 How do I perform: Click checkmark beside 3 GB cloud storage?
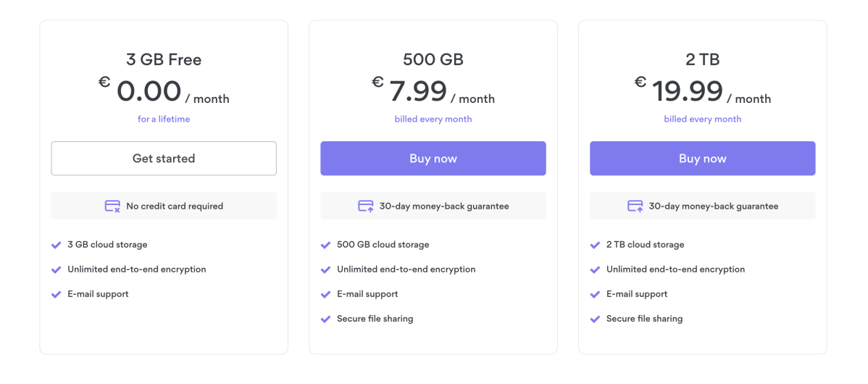(x=57, y=245)
